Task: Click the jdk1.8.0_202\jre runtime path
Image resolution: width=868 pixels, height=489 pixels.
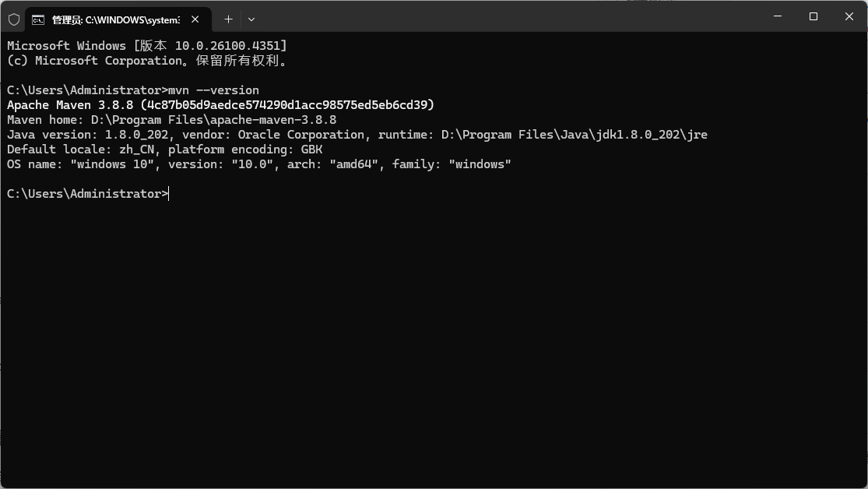Action: [x=652, y=135]
